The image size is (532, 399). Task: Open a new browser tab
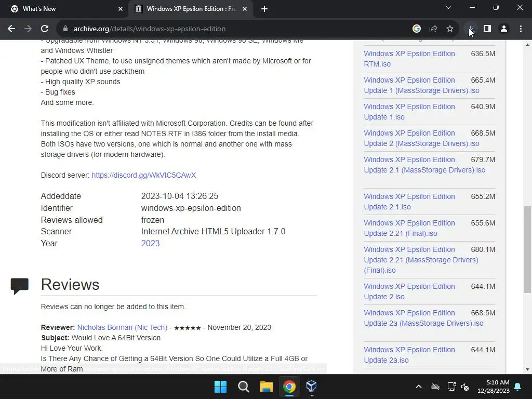coord(264,9)
